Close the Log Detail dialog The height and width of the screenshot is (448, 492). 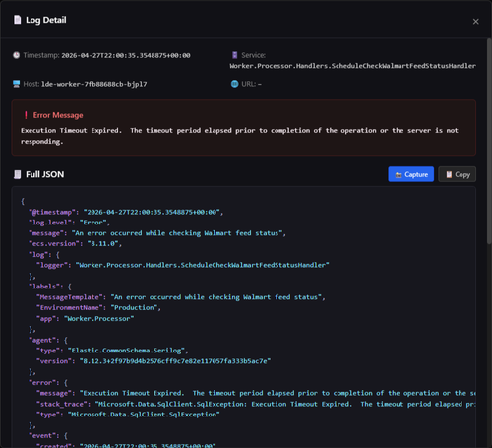pos(475,22)
